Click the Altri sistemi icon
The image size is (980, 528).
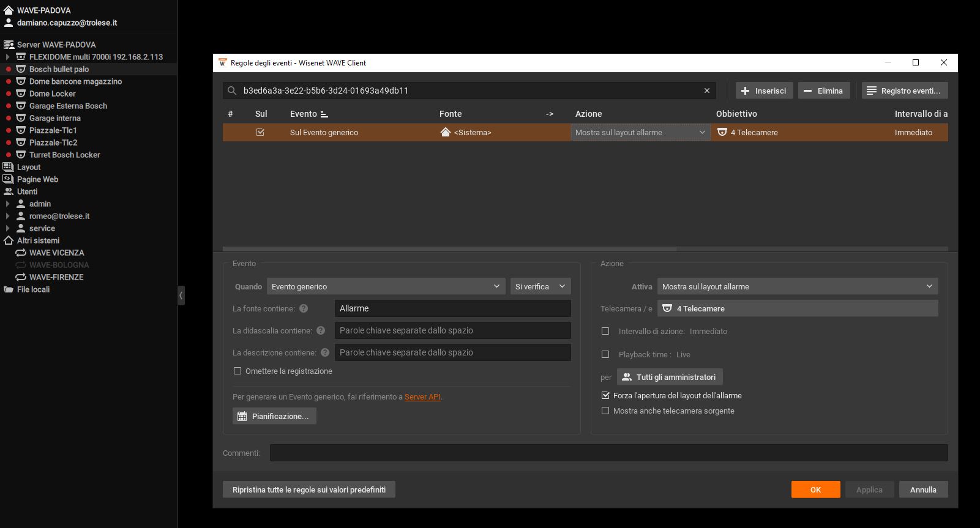coord(9,240)
